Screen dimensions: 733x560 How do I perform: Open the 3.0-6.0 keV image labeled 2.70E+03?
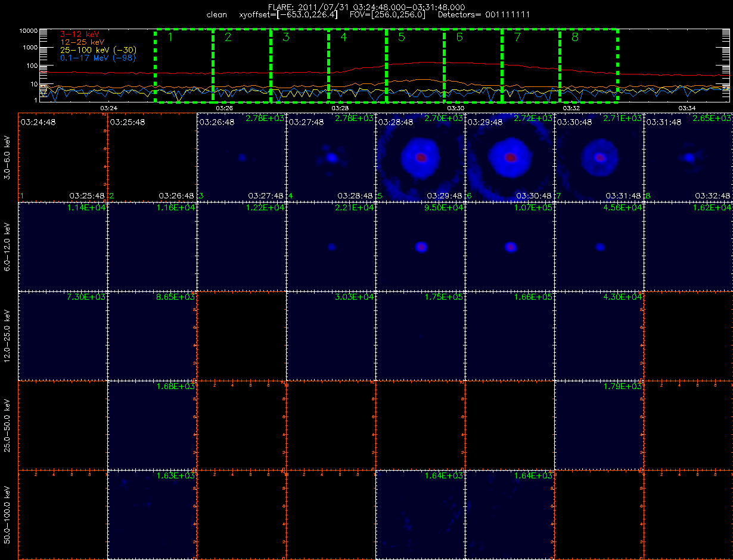tap(420, 157)
